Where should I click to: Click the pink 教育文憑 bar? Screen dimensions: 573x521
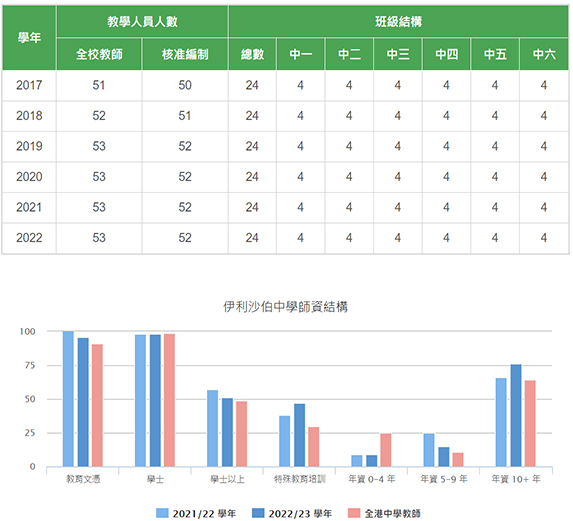click(x=97, y=406)
